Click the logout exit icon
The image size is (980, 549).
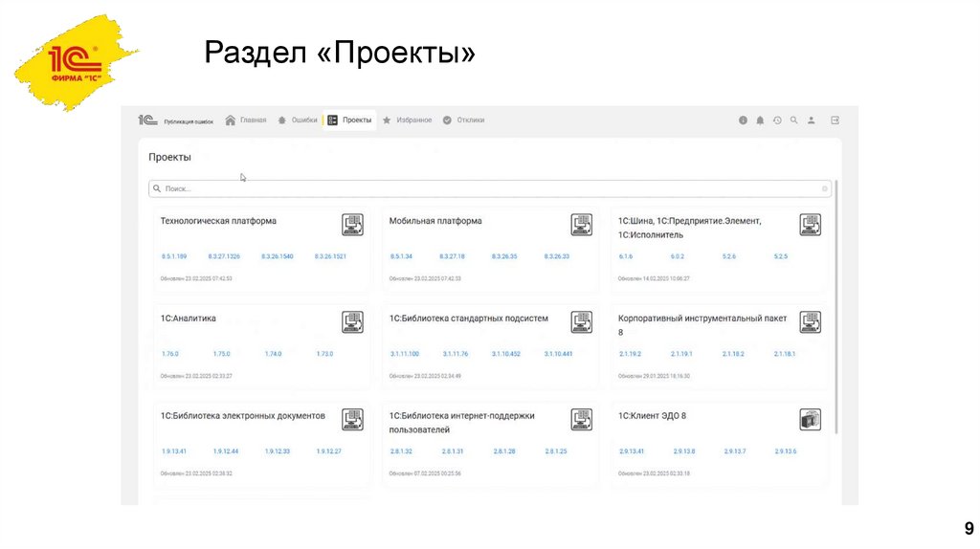click(x=835, y=120)
